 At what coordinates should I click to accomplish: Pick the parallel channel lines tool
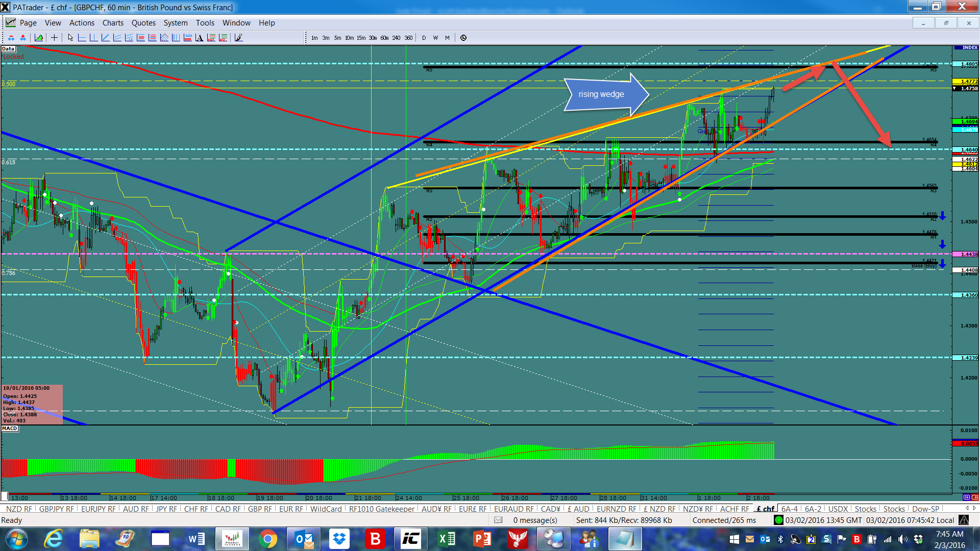pyautogui.click(x=117, y=37)
